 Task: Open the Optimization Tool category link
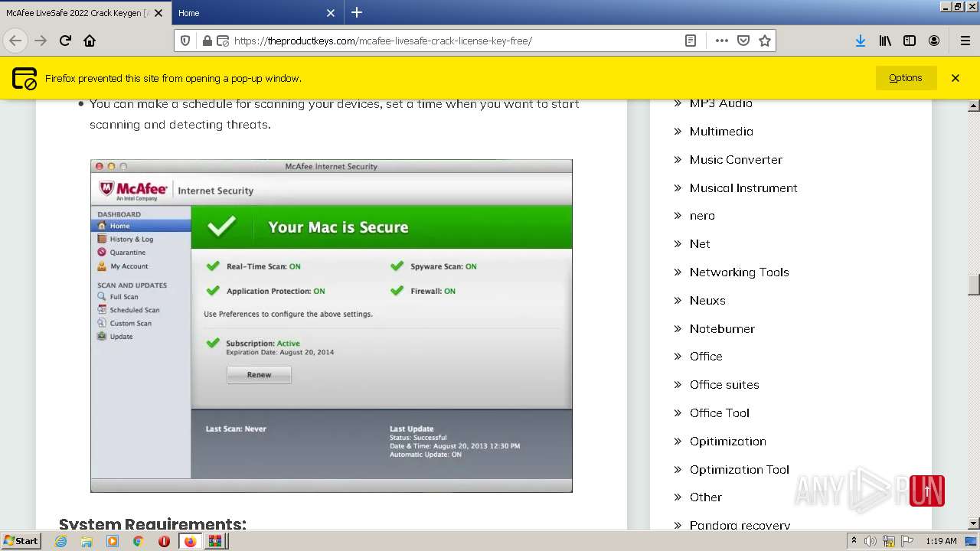(x=739, y=470)
